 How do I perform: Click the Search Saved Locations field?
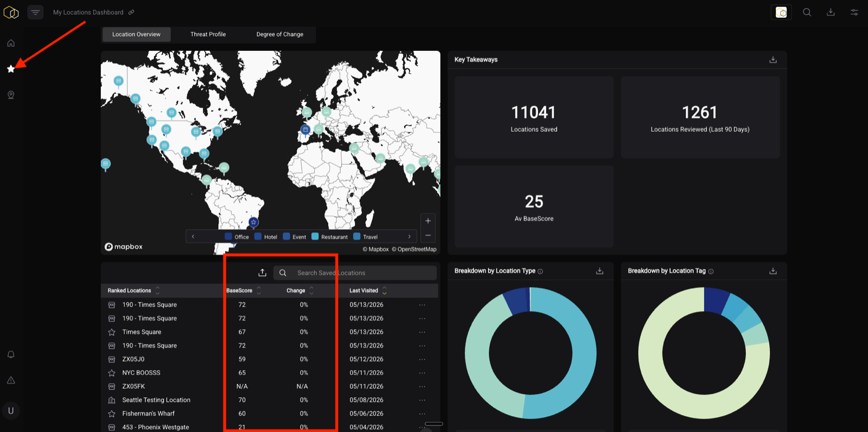click(355, 273)
